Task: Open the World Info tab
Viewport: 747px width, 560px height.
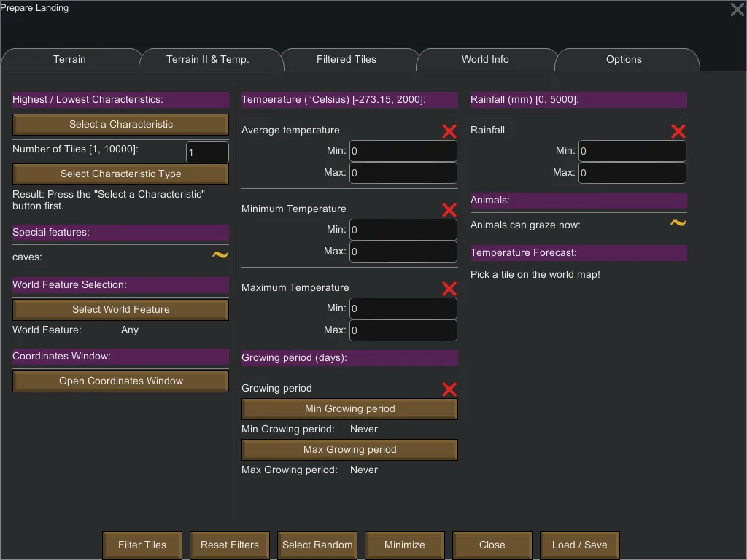Action: (485, 60)
